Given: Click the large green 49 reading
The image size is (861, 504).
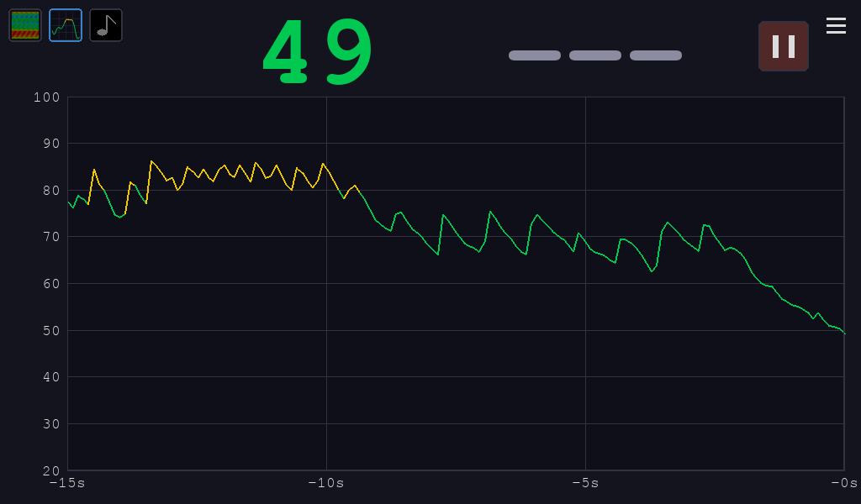Looking at the screenshot, I should tap(318, 53).
